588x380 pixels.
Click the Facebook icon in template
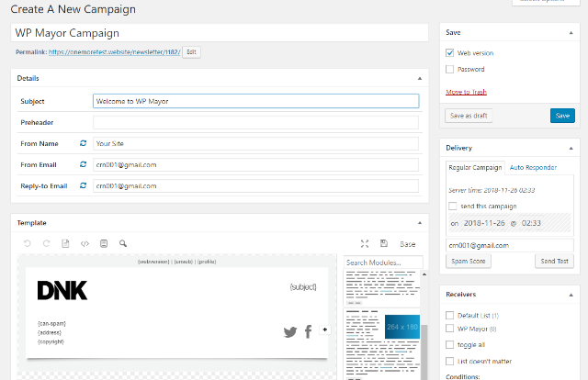tap(309, 331)
